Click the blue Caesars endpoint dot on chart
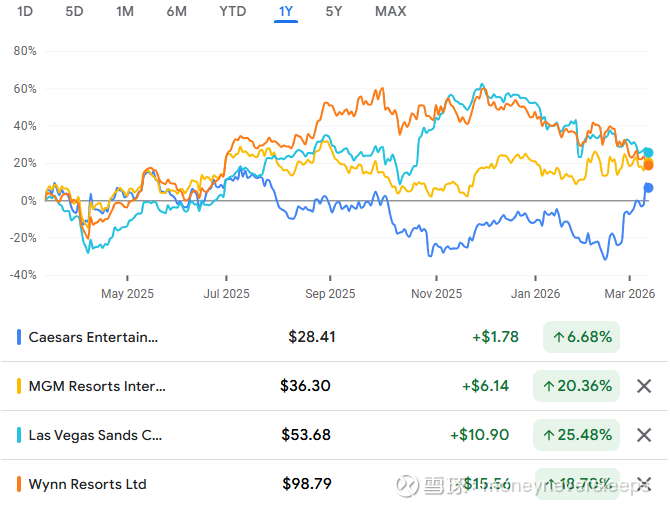670x506 pixels. 649,188
